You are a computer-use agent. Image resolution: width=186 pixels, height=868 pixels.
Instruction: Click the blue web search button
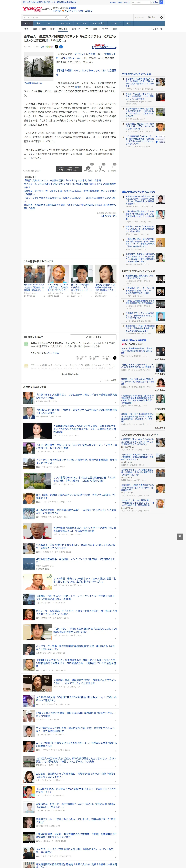click(x=161, y=2)
